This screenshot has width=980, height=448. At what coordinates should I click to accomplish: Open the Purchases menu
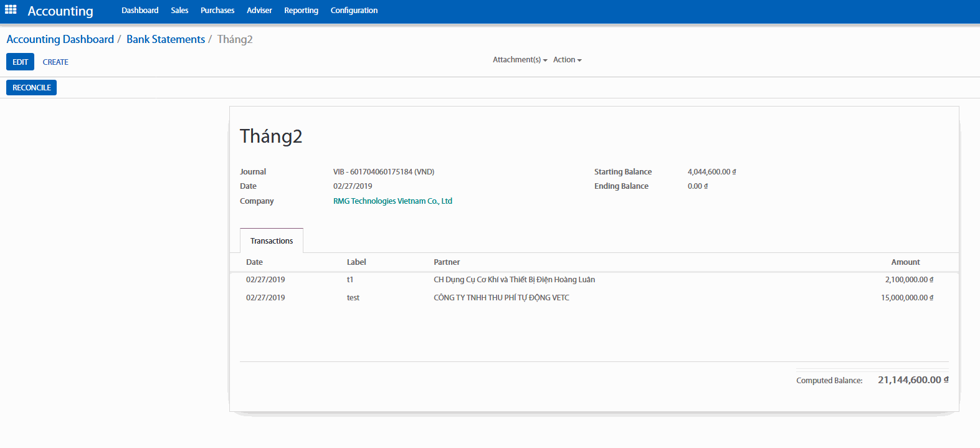[x=217, y=11]
